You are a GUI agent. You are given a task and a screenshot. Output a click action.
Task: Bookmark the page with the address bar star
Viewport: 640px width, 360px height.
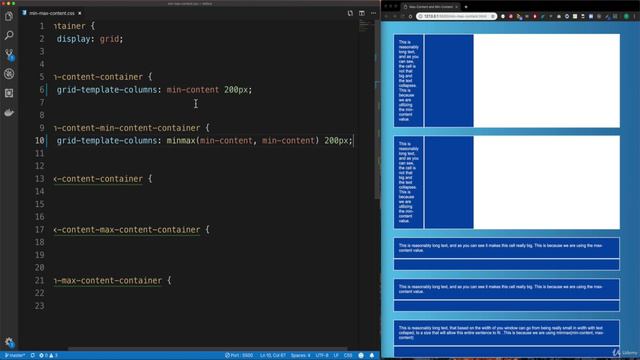click(493, 16)
